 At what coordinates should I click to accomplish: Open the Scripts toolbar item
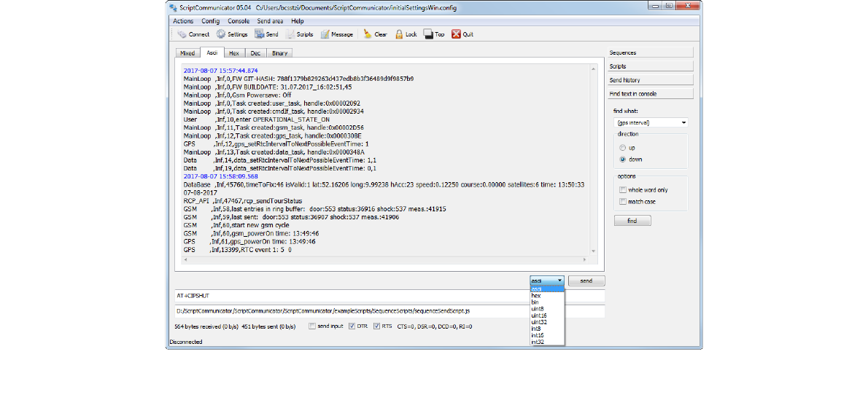click(300, 34)
